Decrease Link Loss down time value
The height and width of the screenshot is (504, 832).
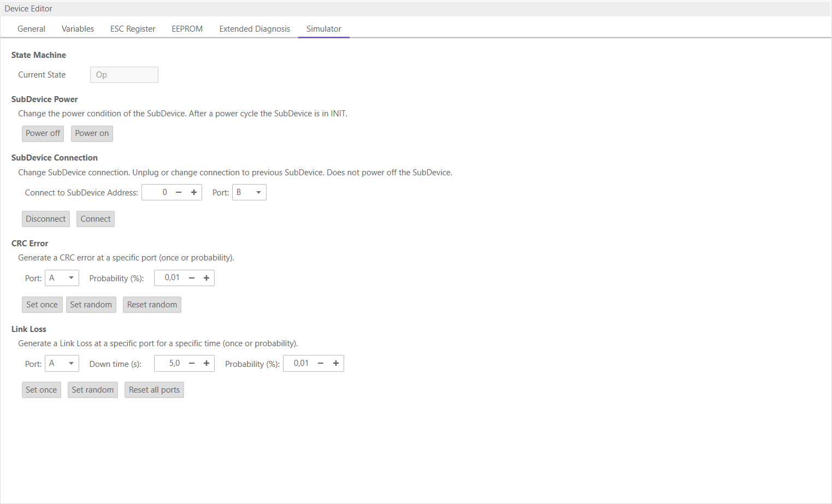click(x=192, y=363)
